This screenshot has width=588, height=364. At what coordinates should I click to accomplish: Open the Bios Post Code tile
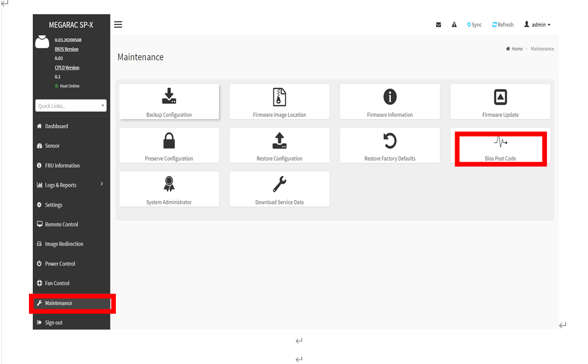tap(500, 148)
